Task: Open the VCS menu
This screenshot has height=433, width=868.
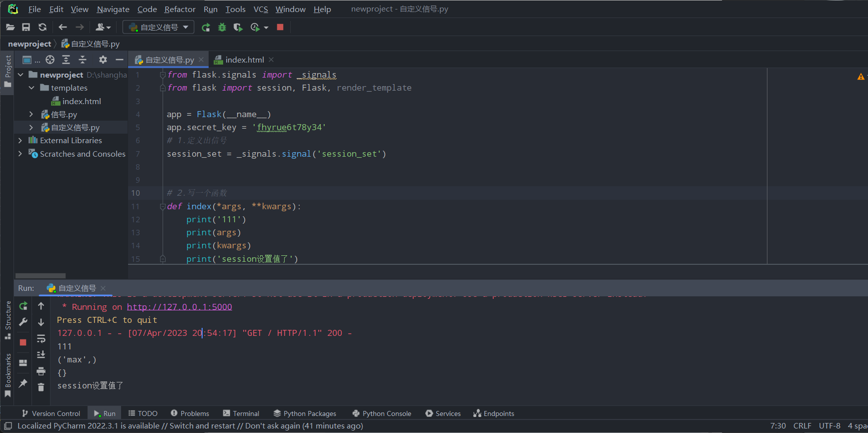Action: [x=261, y=9]
